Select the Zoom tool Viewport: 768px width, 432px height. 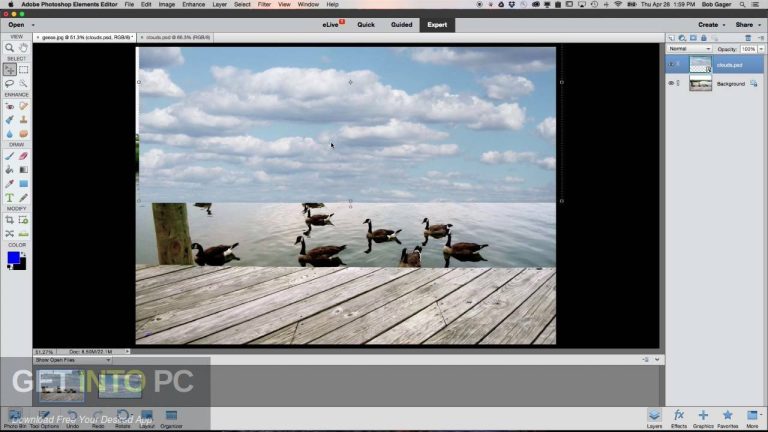(9, 48)
